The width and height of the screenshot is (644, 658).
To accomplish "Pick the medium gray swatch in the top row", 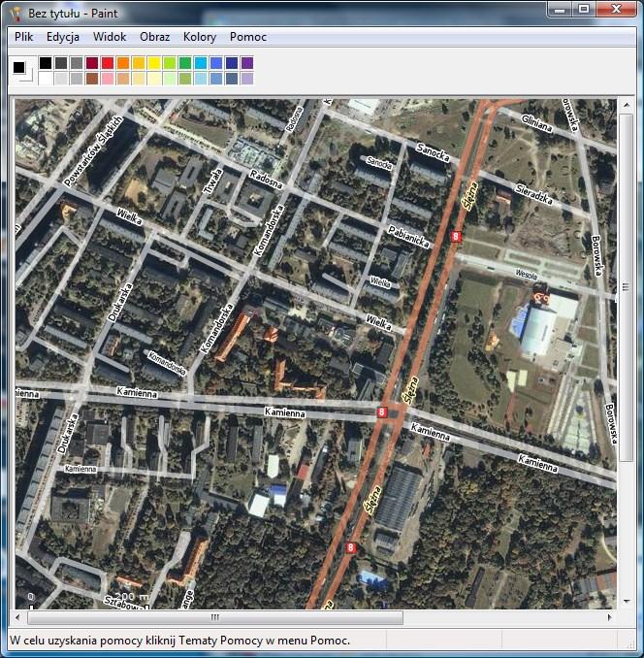I will [x=77, y=63].
